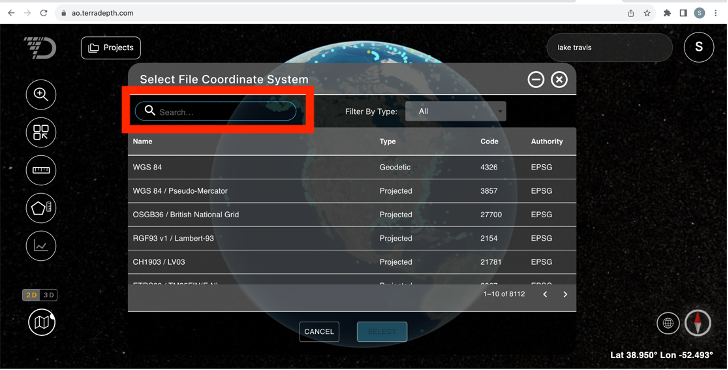Screen dimensions: 728x370
Task: Open the magnifier search tool in sidebar
Action: coord(41,95)
